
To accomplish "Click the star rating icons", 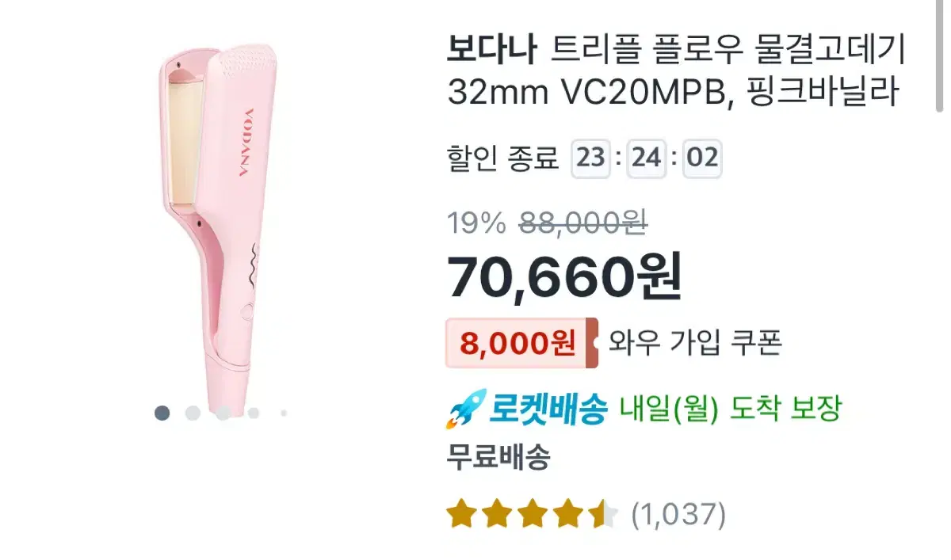I will 532,515.
